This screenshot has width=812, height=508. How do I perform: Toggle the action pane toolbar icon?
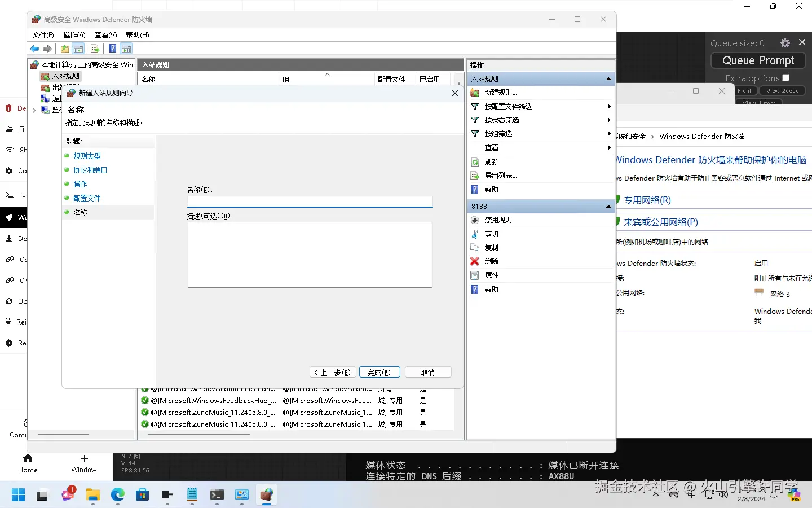126,49
